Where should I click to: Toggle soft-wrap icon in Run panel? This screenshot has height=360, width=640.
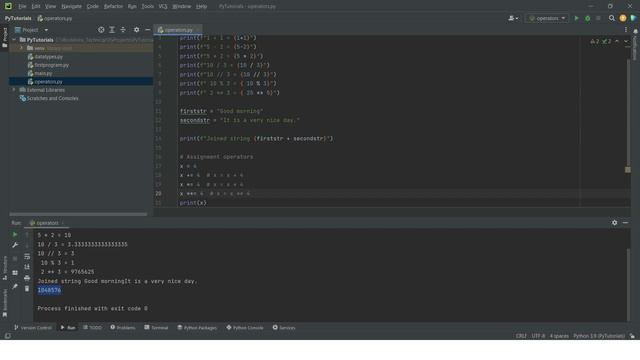(x=27, y=256)
